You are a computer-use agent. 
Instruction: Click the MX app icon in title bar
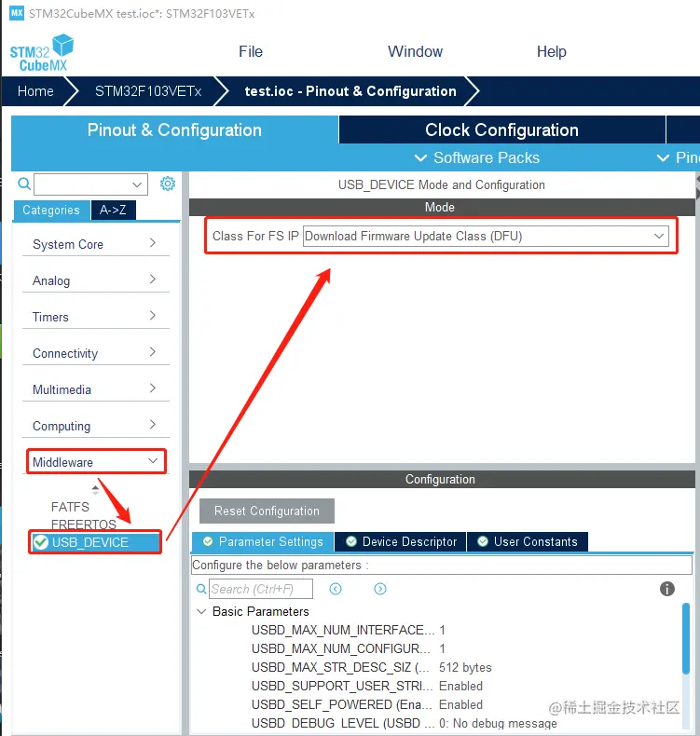pyautogui.click(x=17, y=13)
